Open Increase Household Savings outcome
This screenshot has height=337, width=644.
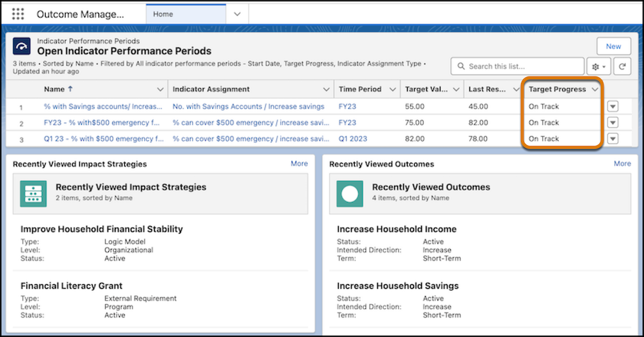[397, 286]
